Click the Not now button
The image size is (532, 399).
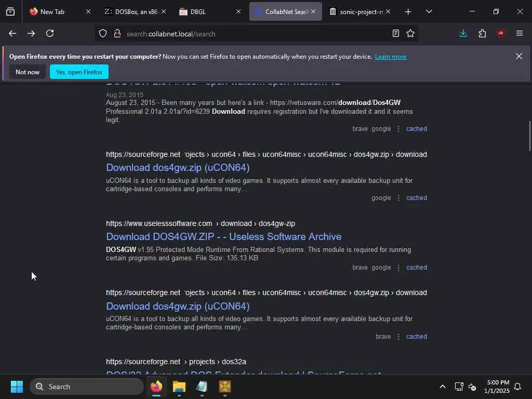point(28,72)
